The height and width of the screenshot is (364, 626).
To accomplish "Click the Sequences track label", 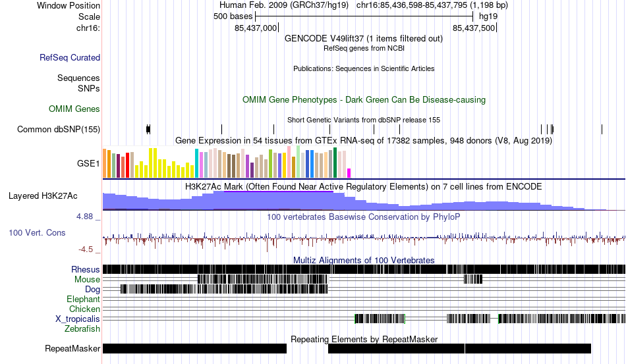I will tap(78, 78).
